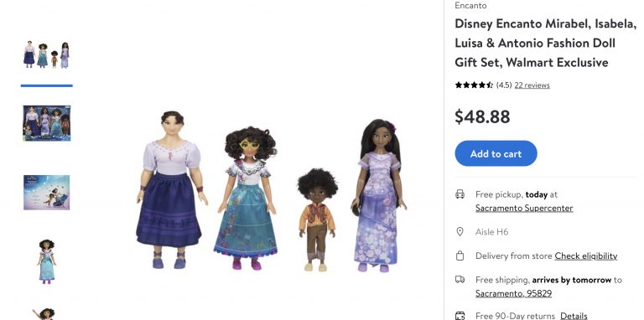Click the star rating icons

(474, 85)
